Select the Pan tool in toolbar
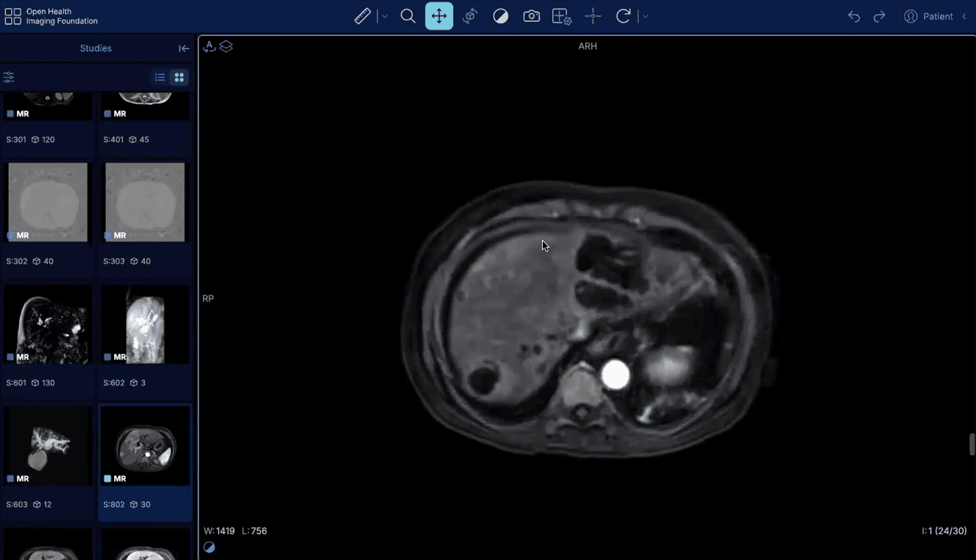 click(439, 16)
